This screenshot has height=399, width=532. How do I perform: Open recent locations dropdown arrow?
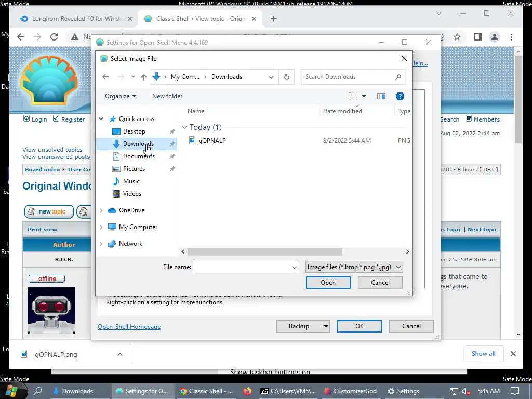click(x=133, y=77)
